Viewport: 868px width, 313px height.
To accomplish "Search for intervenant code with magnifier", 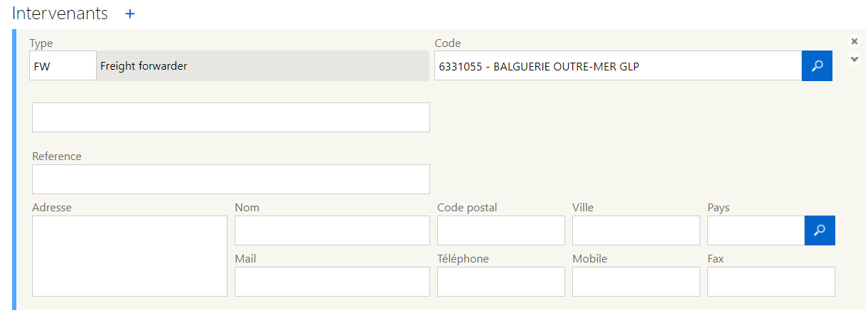I will pos(817,65).
